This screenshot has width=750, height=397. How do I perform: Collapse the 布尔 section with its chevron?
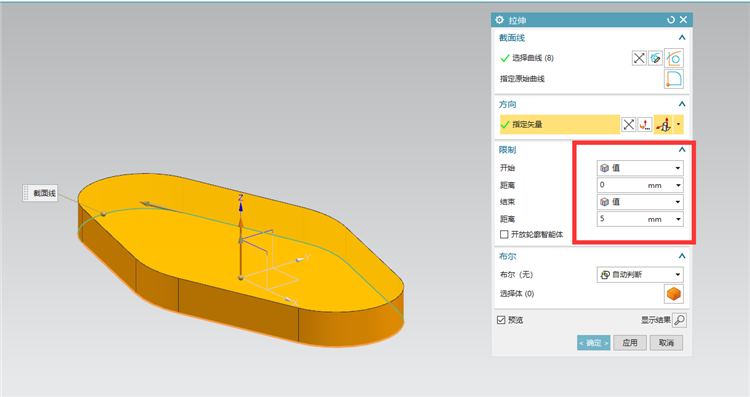tap(682, 256)
